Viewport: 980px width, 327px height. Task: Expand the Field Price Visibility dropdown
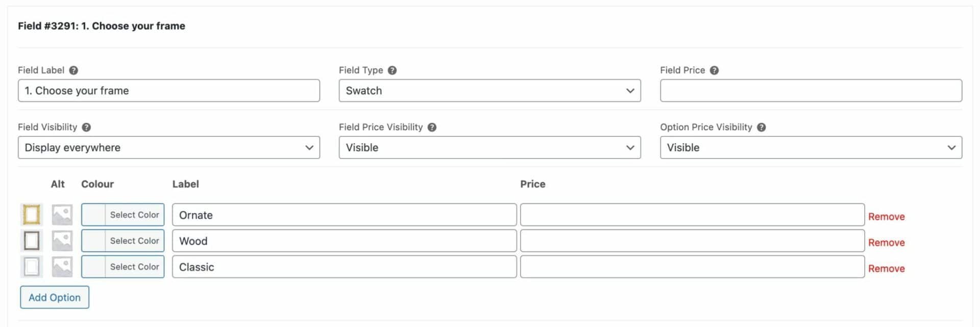pyautogui.click(x=489, y=147)
